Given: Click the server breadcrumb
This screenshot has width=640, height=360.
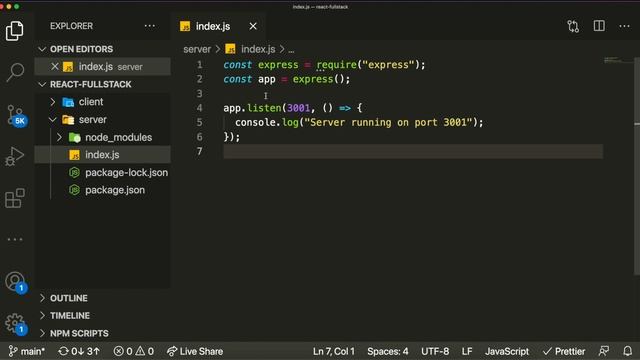Looking at the screenshot, I should [197, 49].
